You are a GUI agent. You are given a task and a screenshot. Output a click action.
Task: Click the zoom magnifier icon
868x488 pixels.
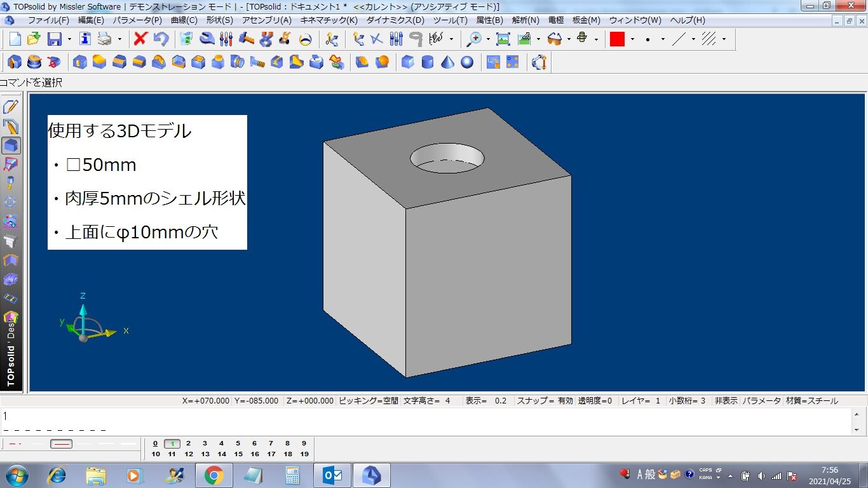(474, 39)
